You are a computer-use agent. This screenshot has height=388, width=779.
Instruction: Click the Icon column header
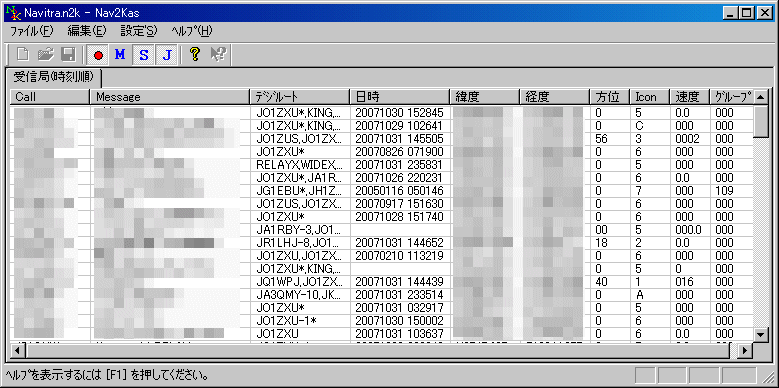650,97
